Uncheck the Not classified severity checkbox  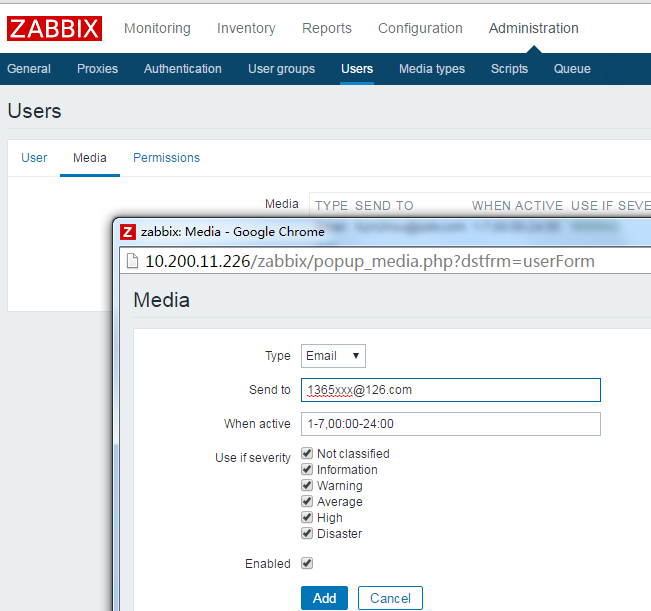307,453
